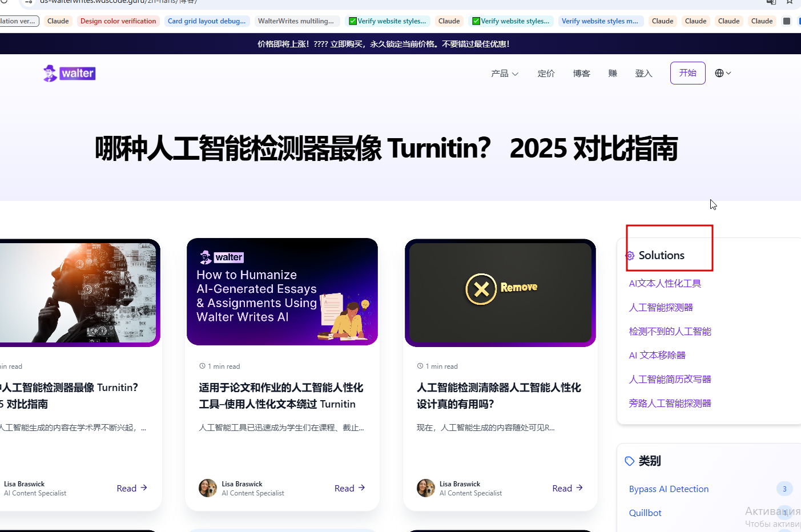Click Read on the 适用于论文和作业 card
This screenshot has width=801, height=532.
pyautogui.click(x=349, y=488)
